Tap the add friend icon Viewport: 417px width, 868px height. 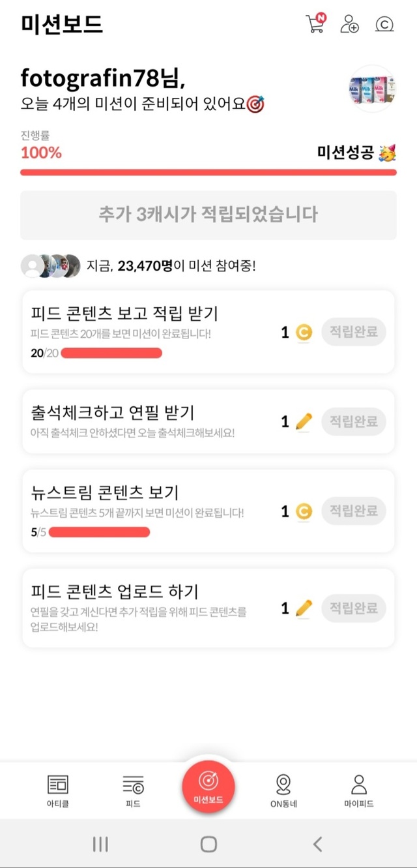pyautogui.click(x=350, y=24)
